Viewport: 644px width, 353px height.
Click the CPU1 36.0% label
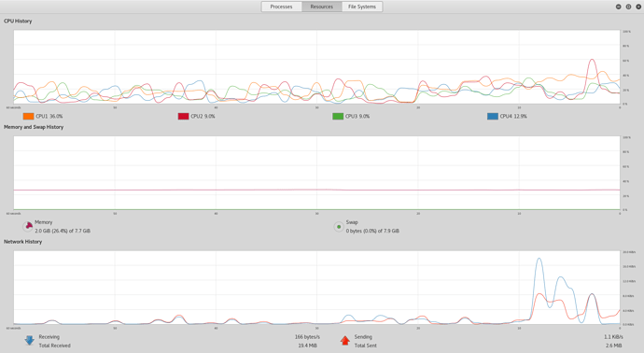(49, 117)
